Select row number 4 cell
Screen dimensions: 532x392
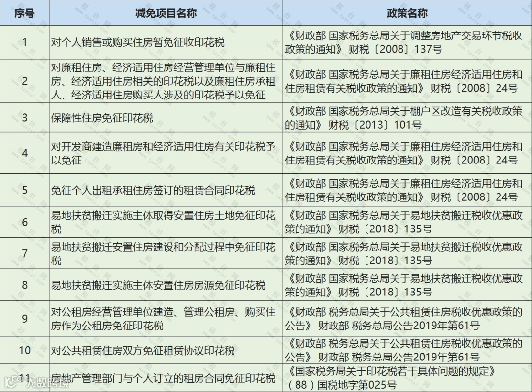[25, 153]
